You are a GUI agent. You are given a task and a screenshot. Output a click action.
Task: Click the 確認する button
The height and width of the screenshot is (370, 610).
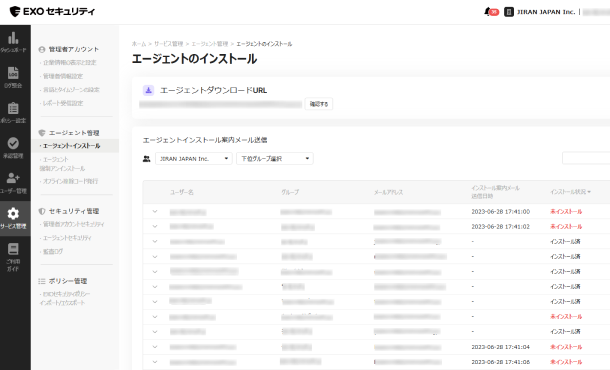coord(319,104)
